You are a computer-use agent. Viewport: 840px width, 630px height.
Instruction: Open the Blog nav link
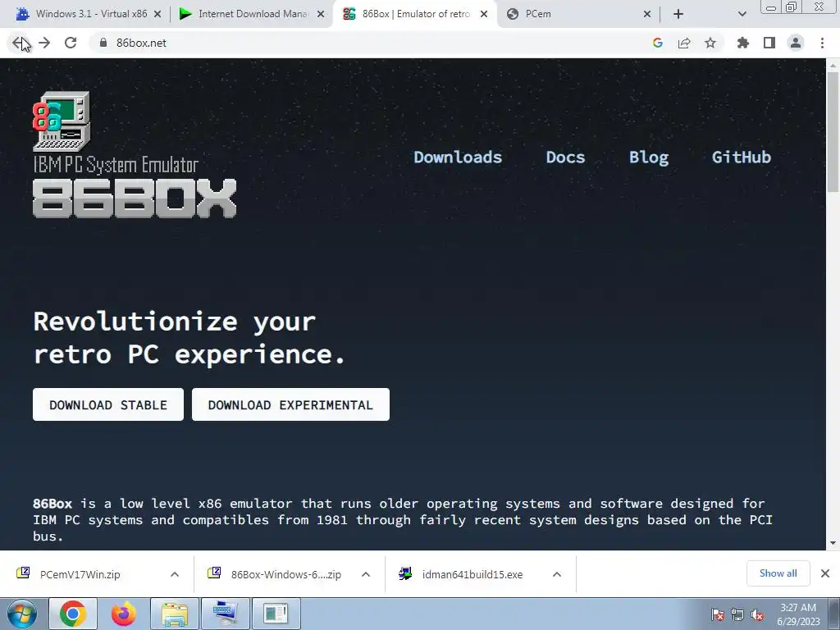click(648, 157)
